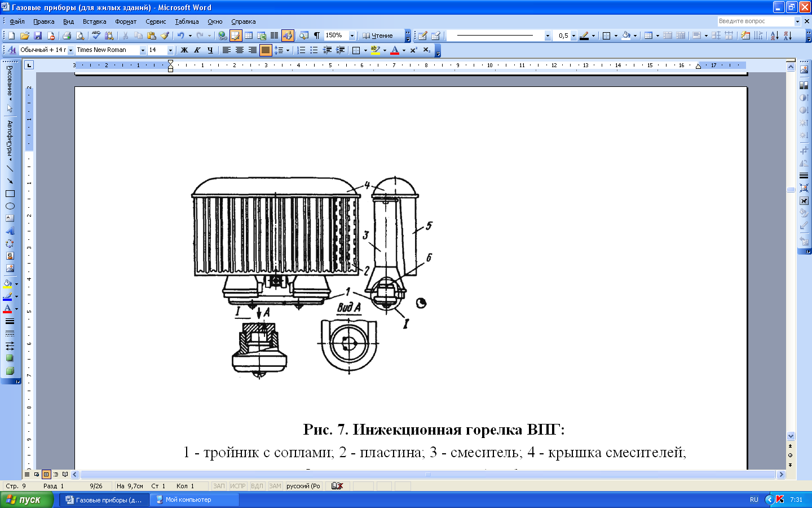The height and width of the screenshot is (508, 812).
Task: Sort descending in the table toolbar
Action: 788,36
